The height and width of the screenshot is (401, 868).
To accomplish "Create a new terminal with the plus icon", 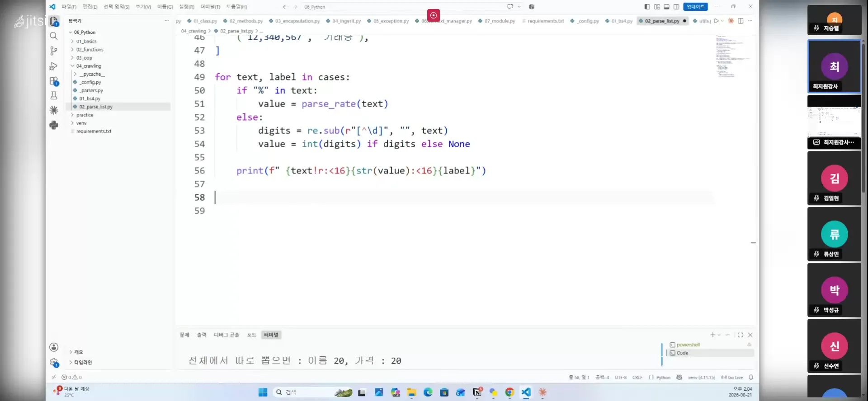I will pyautogui.click(x=712, y=335).
